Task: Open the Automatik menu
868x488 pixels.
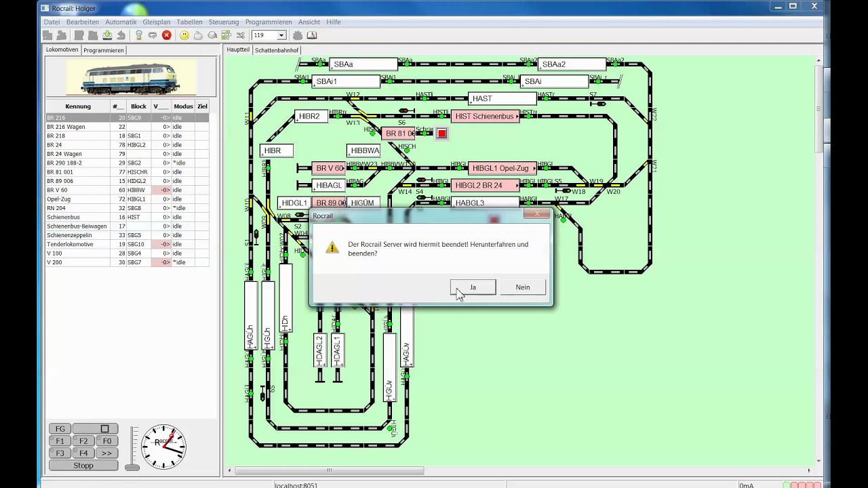Action: point(121,22)
